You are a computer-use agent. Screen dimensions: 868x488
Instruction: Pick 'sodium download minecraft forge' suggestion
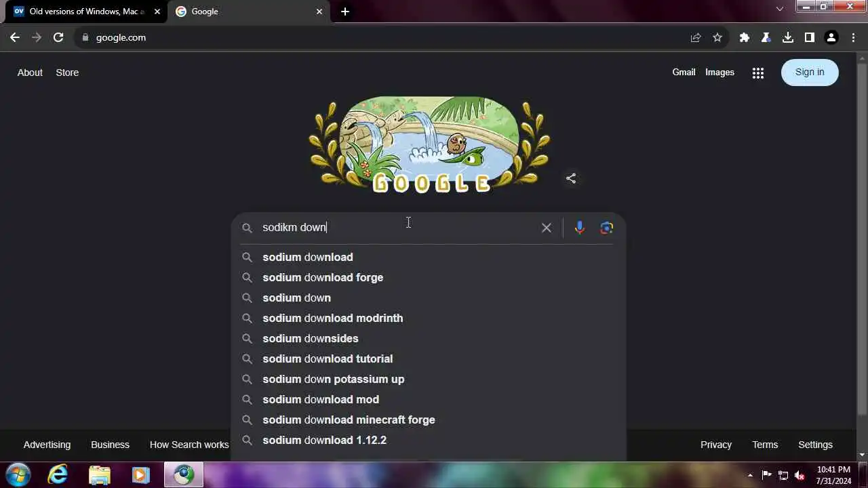pos(428,420)
